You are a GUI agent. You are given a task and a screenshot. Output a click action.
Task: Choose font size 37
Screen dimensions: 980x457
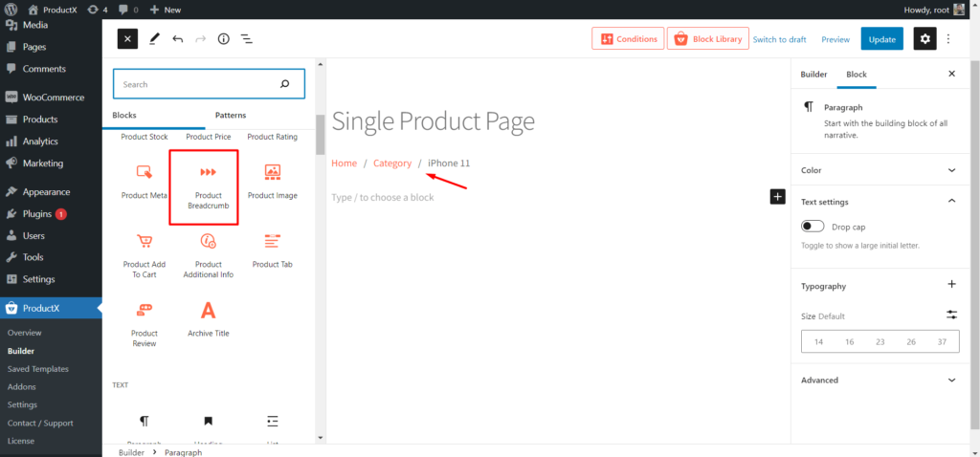(x=942, y=341)
